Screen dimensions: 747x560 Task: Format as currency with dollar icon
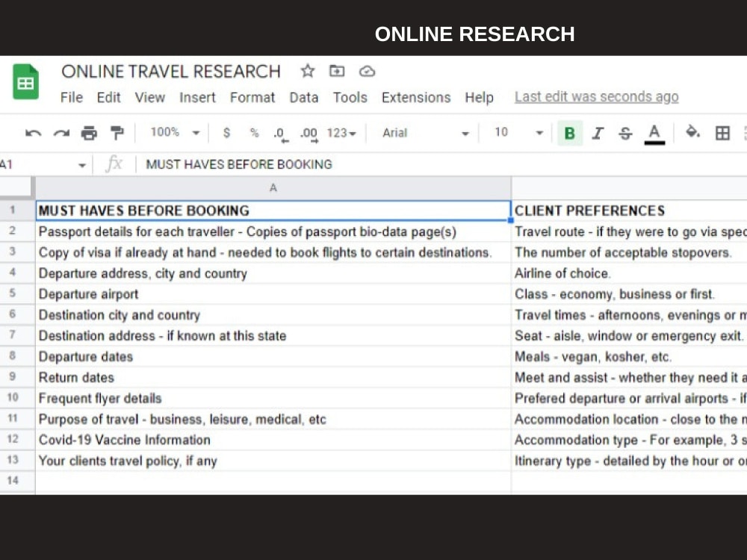227,133
